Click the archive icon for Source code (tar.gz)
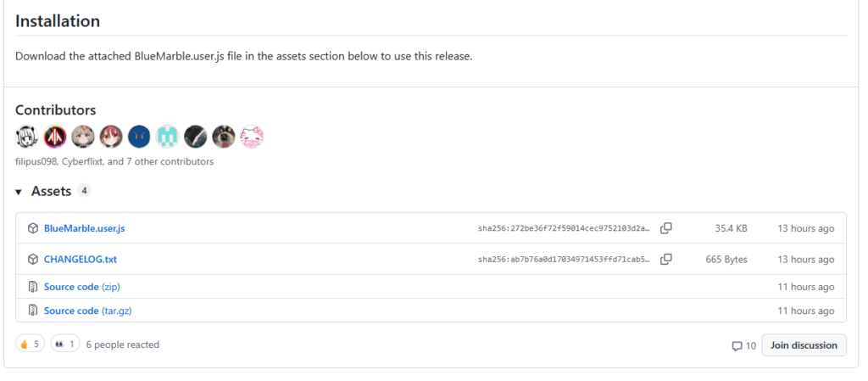Image resolution: width=868 pixels, height=381 pixels. click(33, 311)
